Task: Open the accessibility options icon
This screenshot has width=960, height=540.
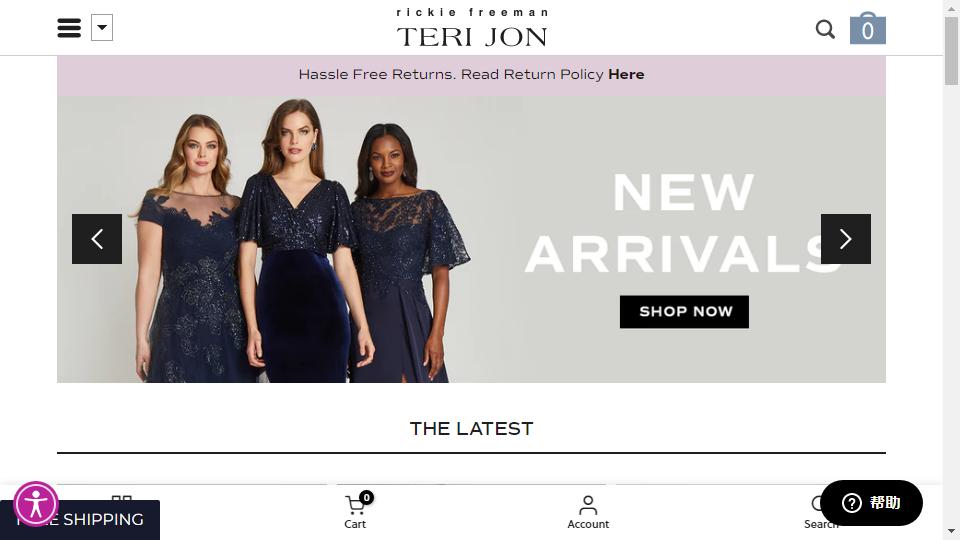Action: coord(36,504)
